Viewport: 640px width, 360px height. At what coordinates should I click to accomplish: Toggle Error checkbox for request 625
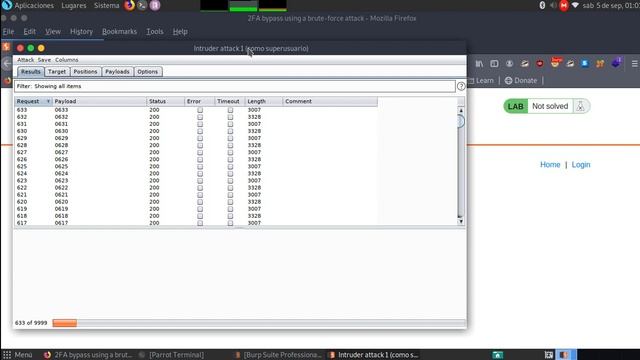200,167
